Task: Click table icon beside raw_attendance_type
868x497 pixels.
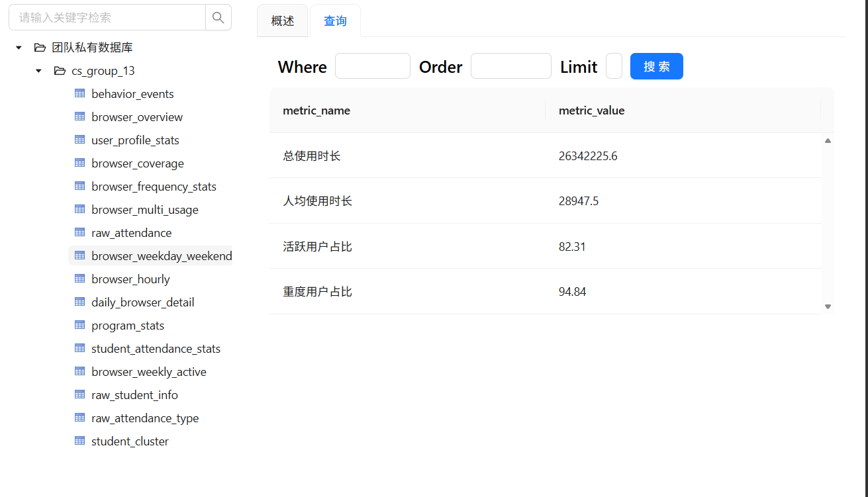Action: pos(79,418)
